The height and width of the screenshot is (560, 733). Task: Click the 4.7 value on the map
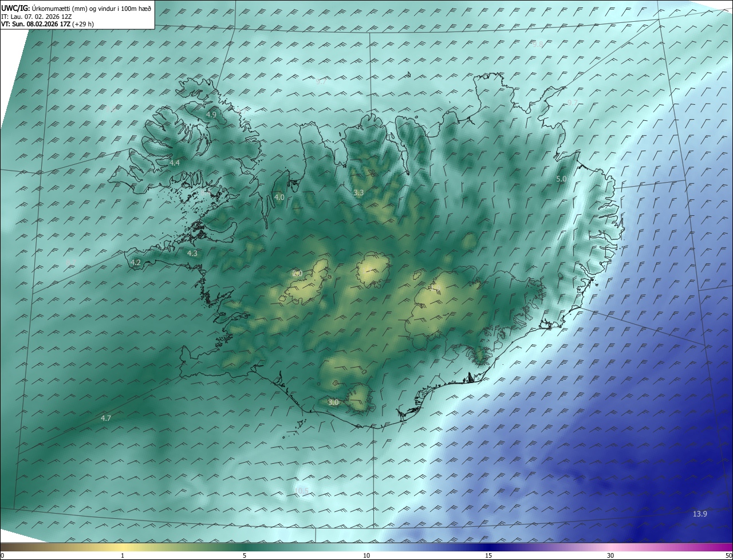coord(105,419)
